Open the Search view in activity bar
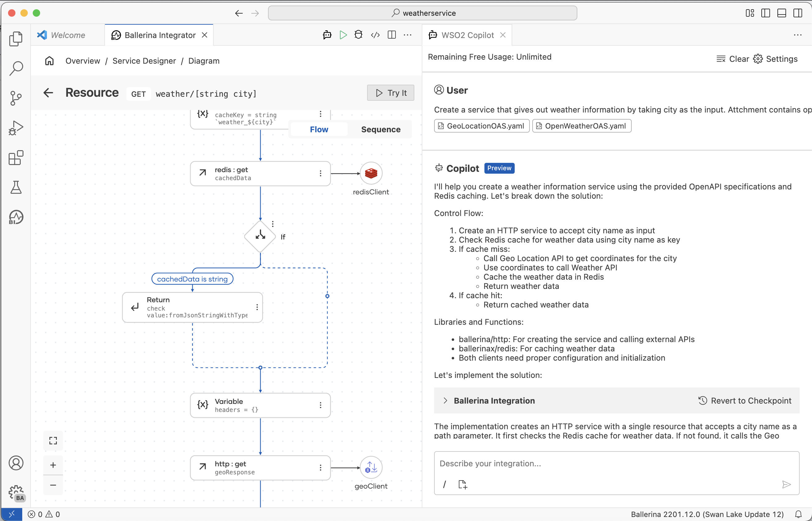This screenshot has width=812, height=521. click(16, 68)
